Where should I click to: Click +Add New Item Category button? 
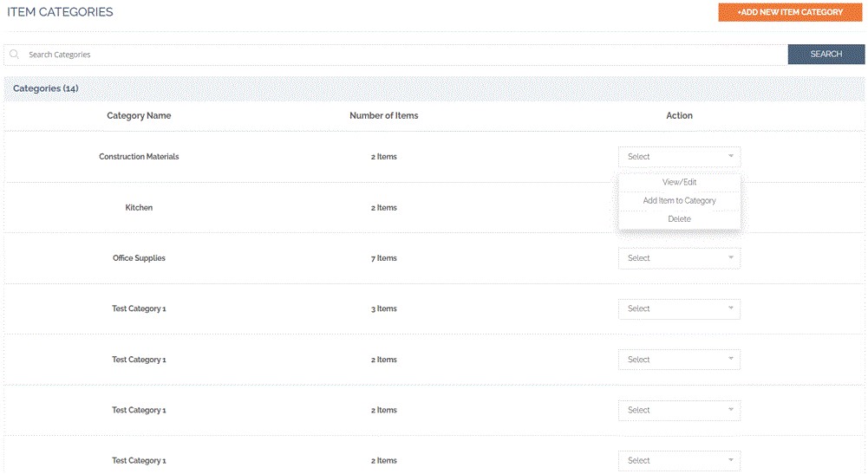coord(789,12)
